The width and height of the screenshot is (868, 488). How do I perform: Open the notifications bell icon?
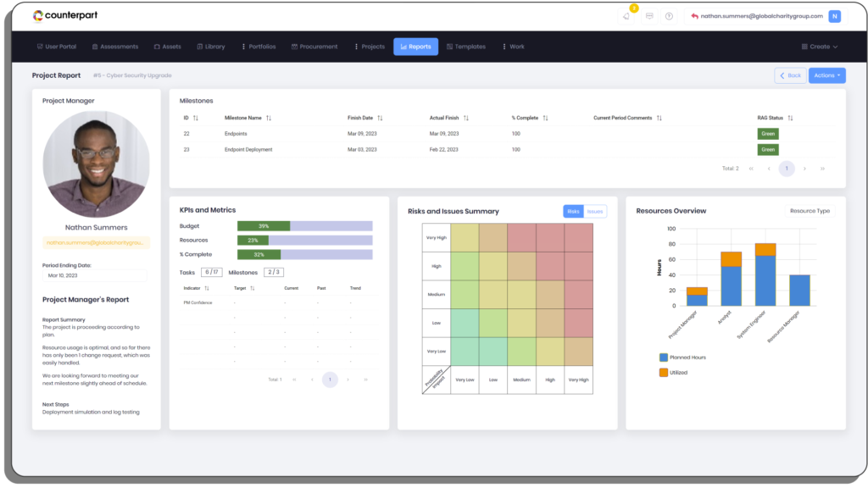point(626,16)
